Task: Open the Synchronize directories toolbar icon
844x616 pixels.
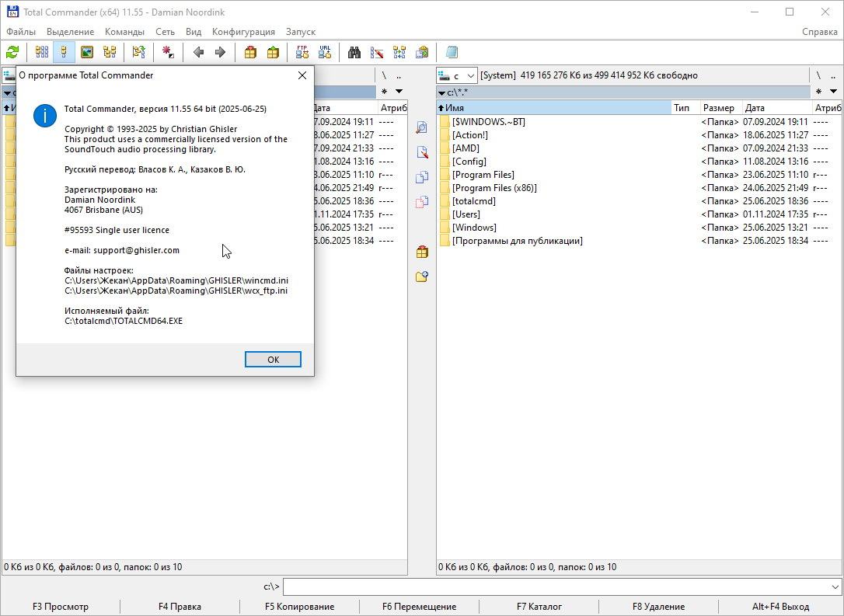Action: point(399,52)
